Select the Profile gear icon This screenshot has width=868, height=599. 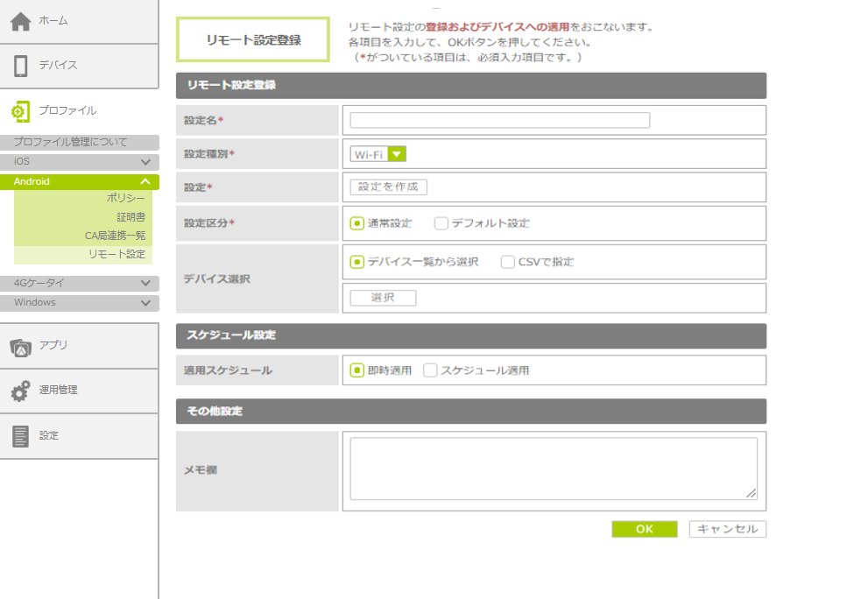click(x=20, y=111)
